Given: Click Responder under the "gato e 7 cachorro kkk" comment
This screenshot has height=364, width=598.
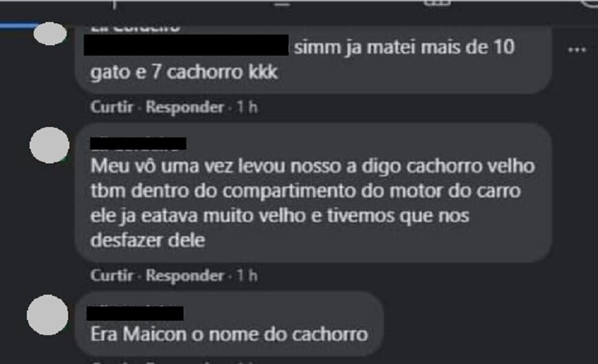Looking at the screenshot, I should pos(185,107).
